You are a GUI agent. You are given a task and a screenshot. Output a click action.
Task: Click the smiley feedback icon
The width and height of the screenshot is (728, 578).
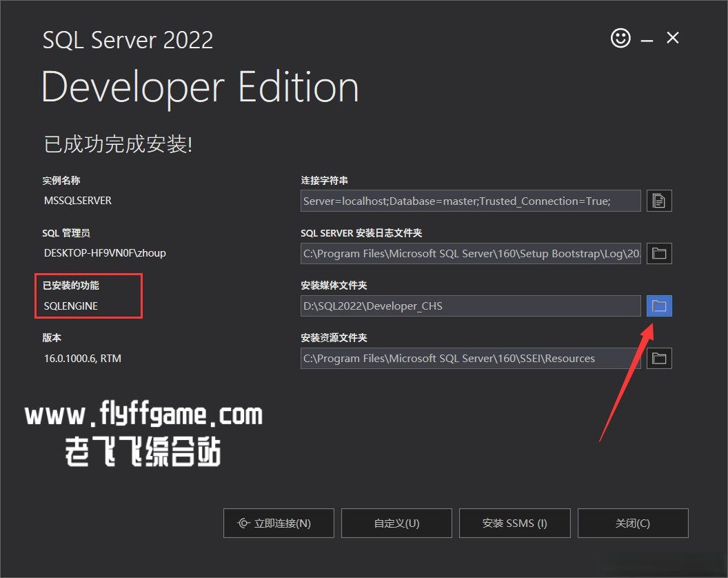[620, 38]
